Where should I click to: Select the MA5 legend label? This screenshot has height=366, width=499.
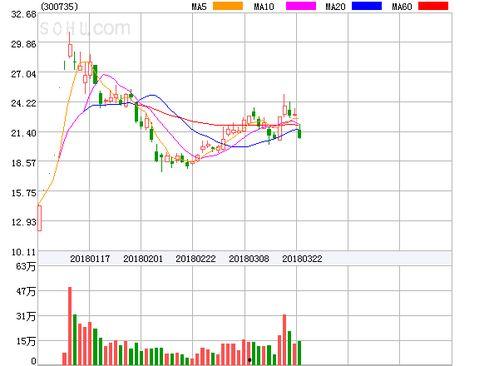pyautogui.click(x=199, y=6)
